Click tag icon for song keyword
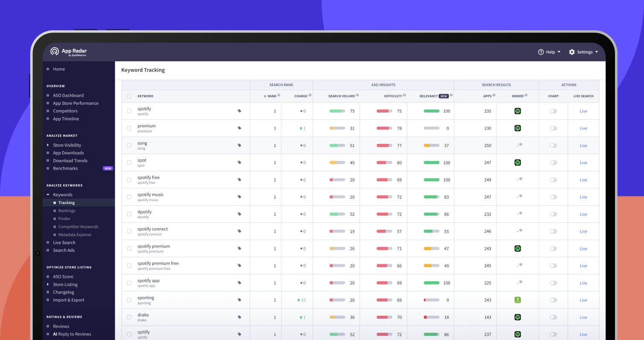 tap(239, 145)
